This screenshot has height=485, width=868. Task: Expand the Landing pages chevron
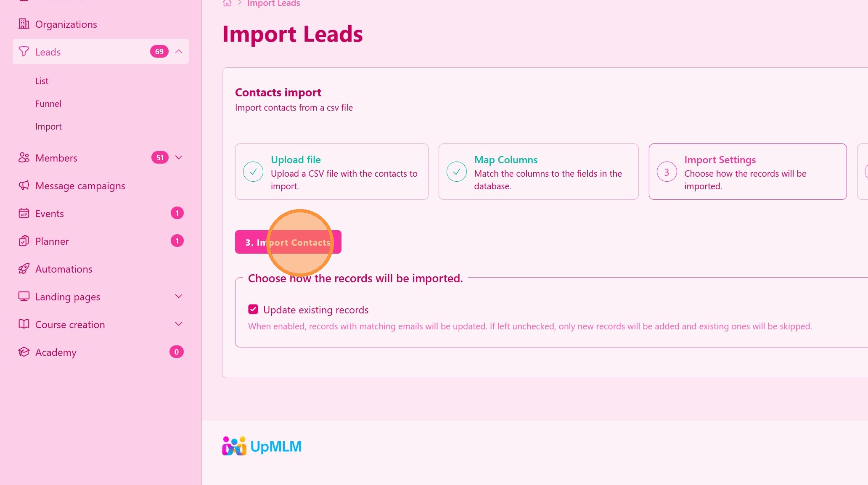point(179,297)
